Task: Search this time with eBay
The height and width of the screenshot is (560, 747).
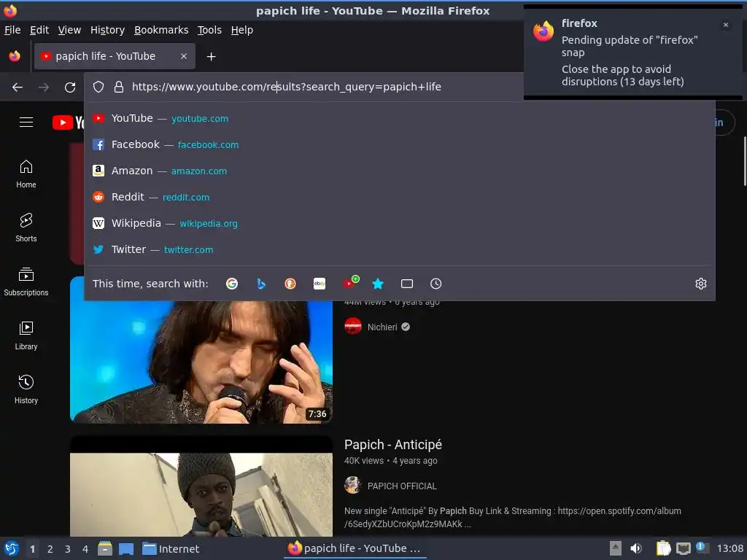Action: click(320, 284)
